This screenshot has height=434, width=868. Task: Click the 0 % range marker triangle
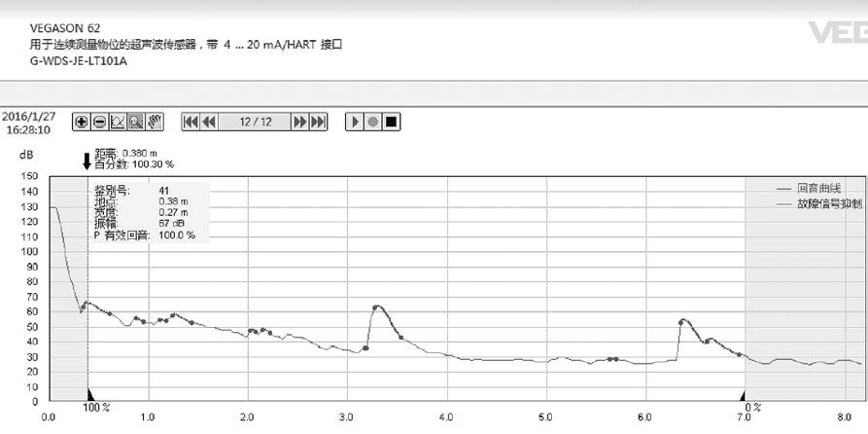745,396
